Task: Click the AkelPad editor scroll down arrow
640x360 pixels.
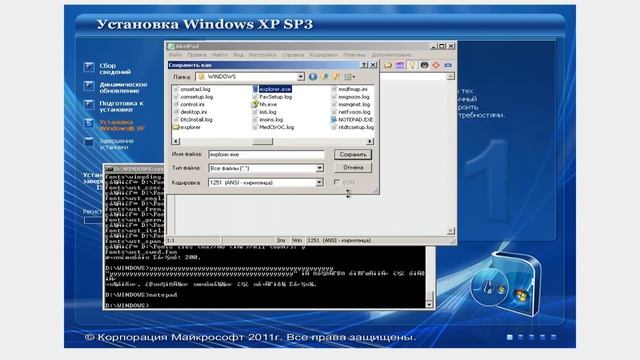Action: [451, 231]
